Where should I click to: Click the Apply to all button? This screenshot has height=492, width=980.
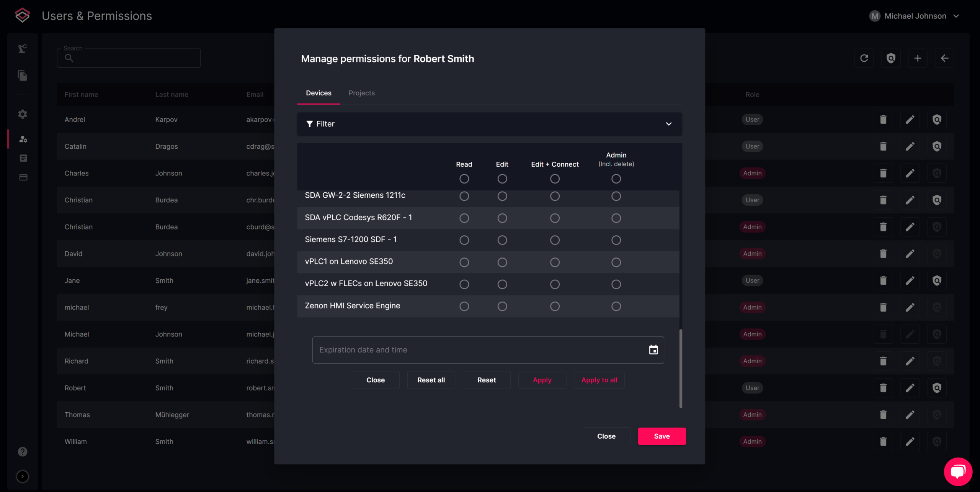click(599, 380)
